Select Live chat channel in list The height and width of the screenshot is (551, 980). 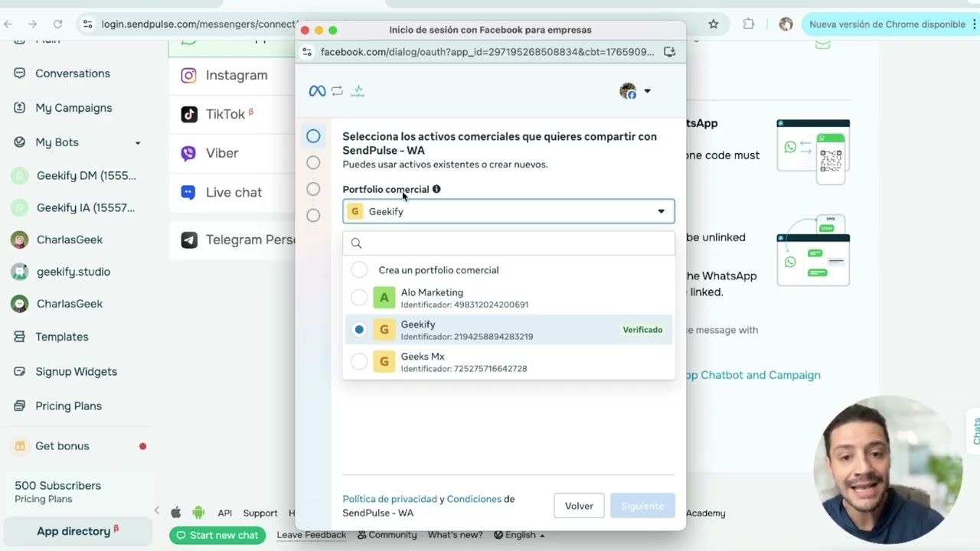coord(232,192)
